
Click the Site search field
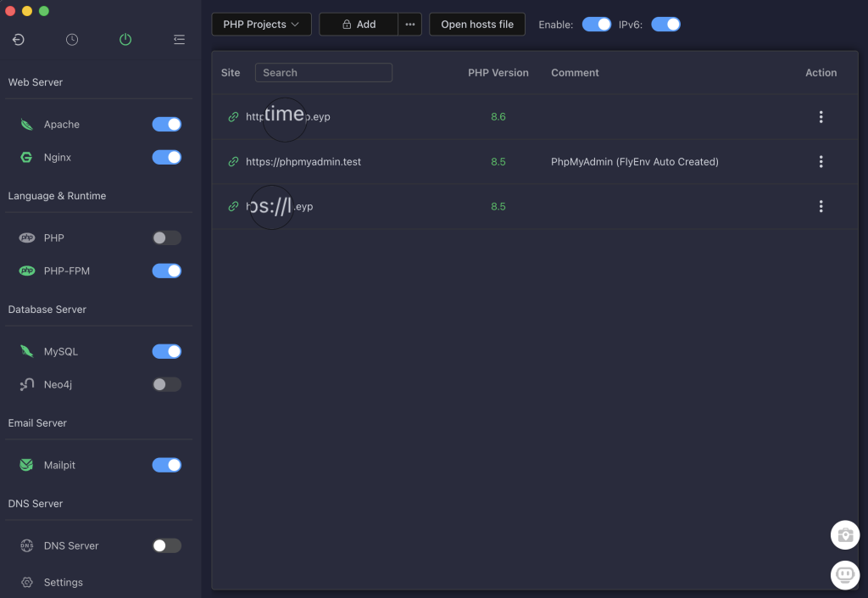[323, 73]
